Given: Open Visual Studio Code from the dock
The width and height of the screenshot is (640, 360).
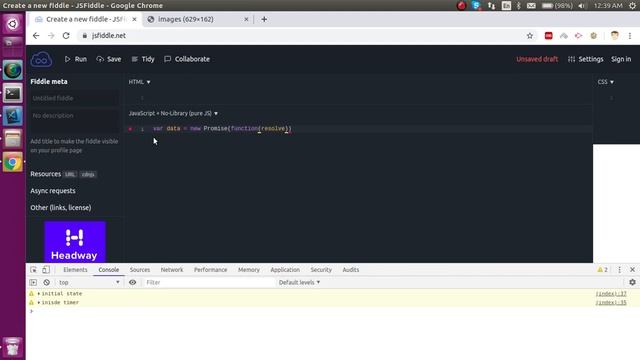Looking at the screenshot, I should [x=13, y=116].
